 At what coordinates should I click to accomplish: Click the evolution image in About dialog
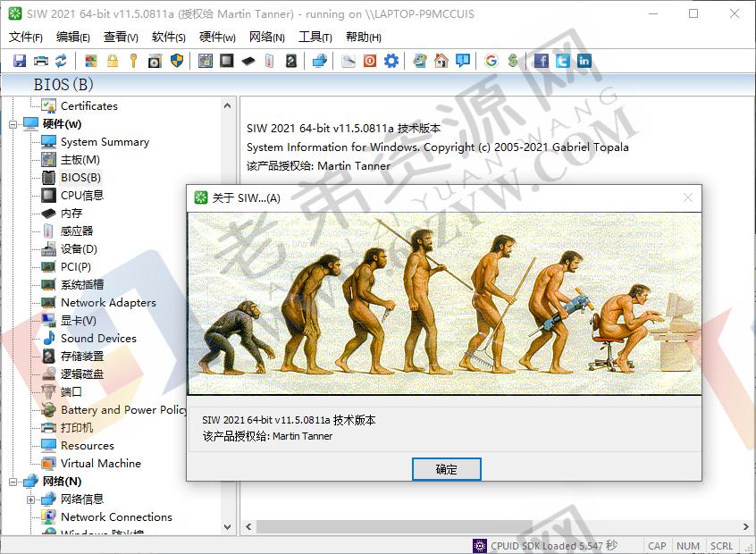[x=444, y=304]
